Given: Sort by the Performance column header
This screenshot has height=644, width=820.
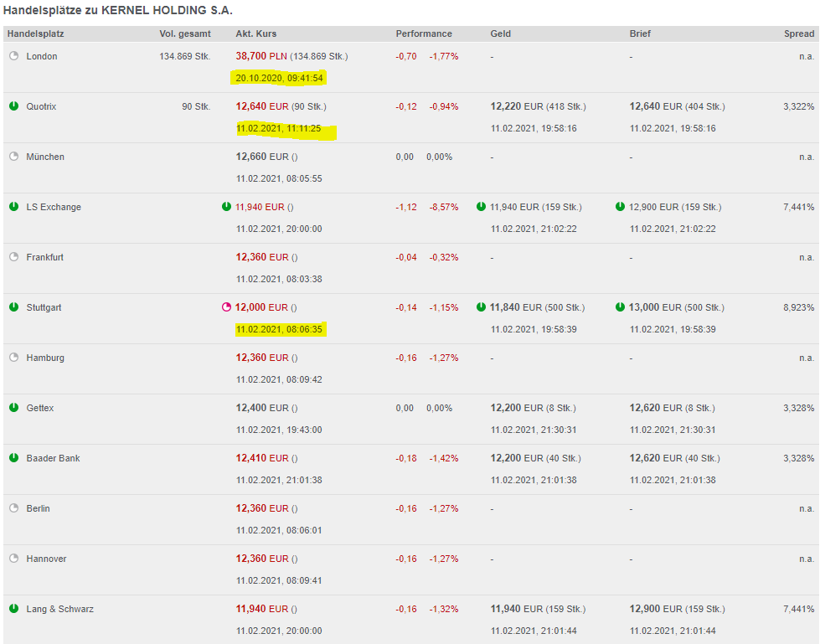Looking at the screenshot, I should click(424, 33).
